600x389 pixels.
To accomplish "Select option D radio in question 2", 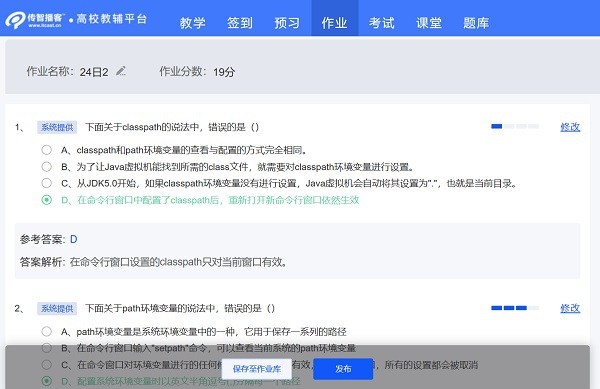I will [x=47, y=381].
